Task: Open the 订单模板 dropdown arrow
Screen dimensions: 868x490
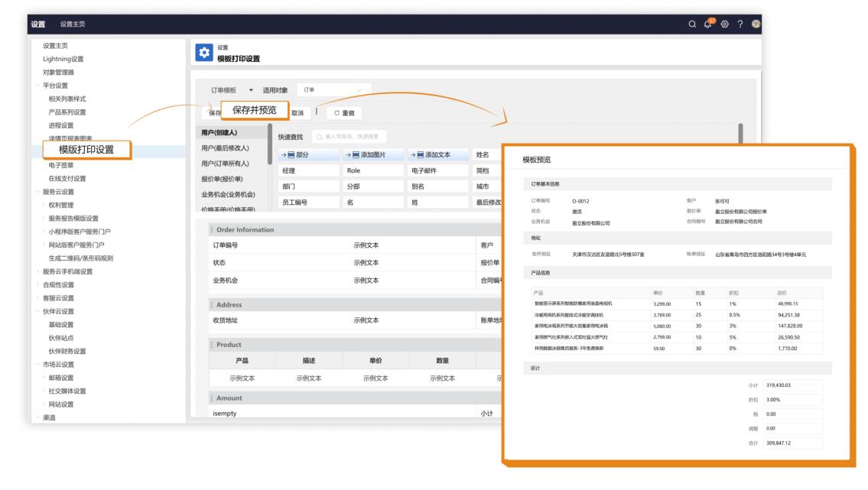Action: (x=251, y=90)
